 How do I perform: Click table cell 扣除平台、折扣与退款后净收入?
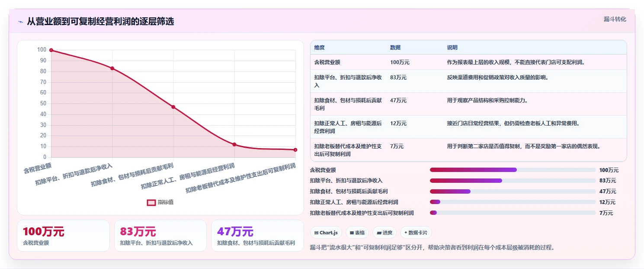tap(348, 81)
